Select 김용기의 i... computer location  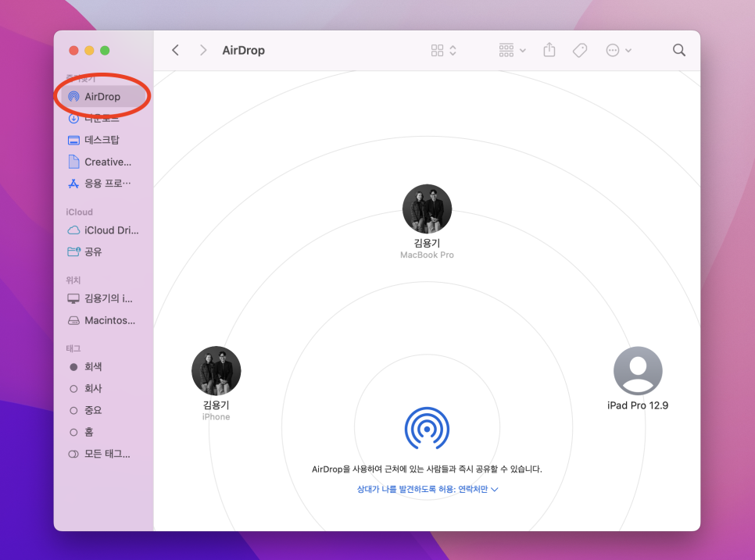(x=103, y=299)
